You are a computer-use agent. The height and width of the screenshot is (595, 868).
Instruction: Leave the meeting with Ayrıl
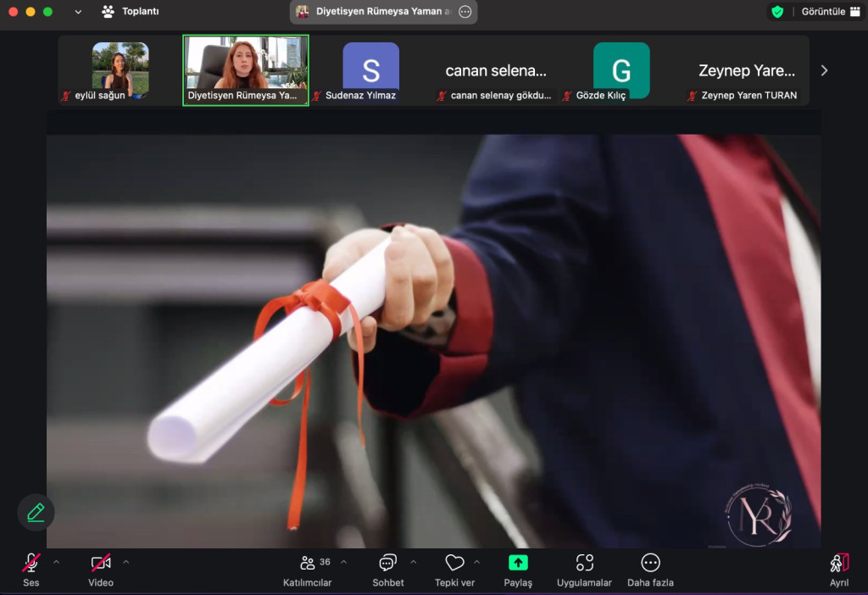pos(838,569)
